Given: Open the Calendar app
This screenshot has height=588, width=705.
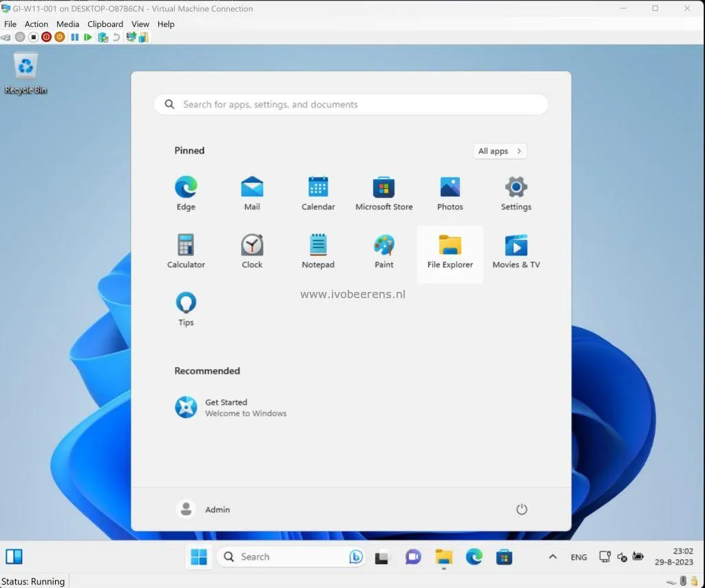Looking at the screenshot, I should (x=318, y=193).
